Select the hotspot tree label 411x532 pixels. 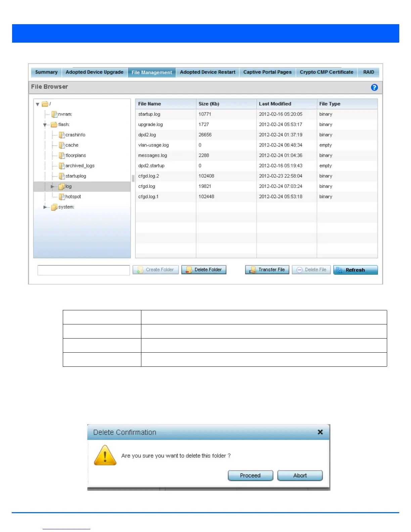pos(73,197)
